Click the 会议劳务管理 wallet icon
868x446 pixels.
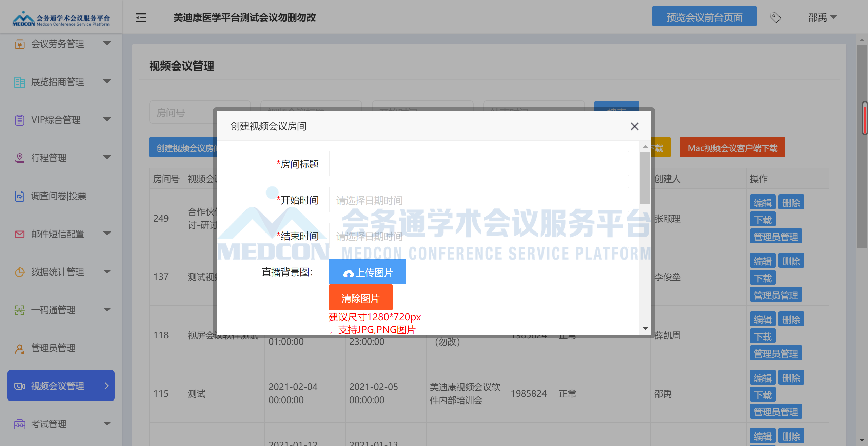pos(20,44)
